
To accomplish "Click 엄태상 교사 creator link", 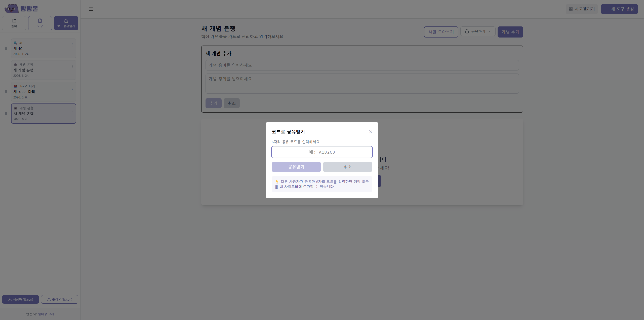I will point(46,314).
